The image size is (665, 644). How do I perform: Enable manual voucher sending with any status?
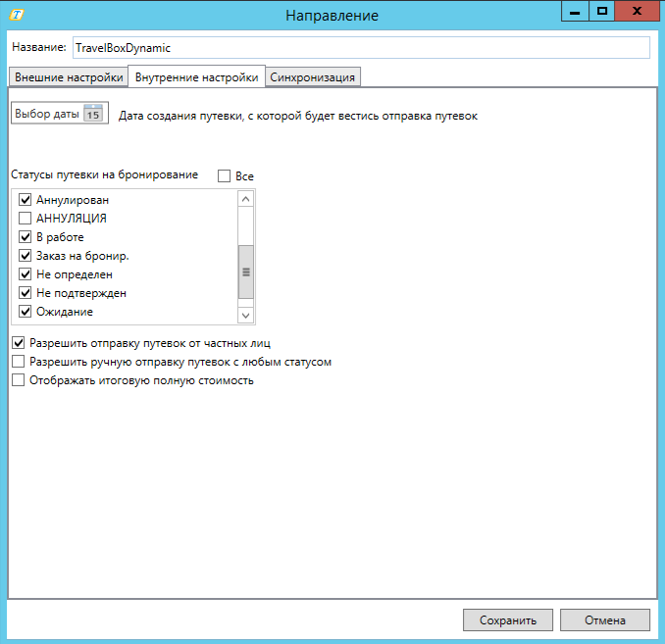[x=19, y=362]
